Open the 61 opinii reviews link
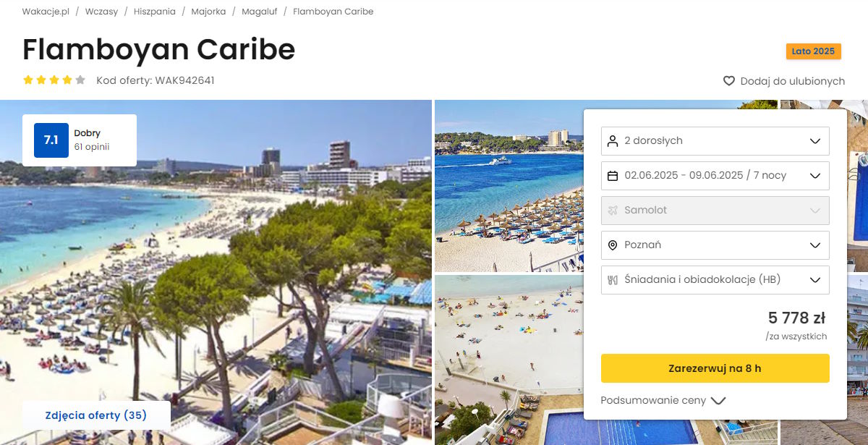Image resolution: width=868 pixels, height=445 pixels. click(x=92, y=147)
